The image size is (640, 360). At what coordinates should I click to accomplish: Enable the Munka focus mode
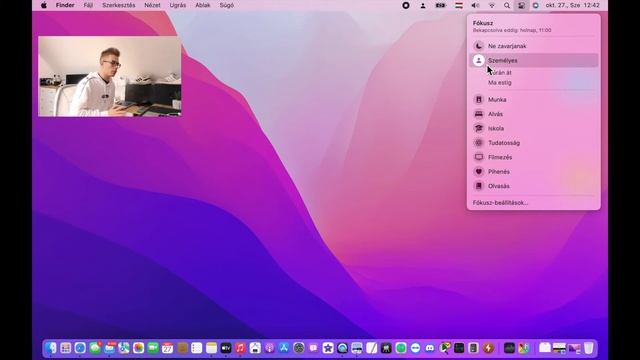[x=533, y=100]
